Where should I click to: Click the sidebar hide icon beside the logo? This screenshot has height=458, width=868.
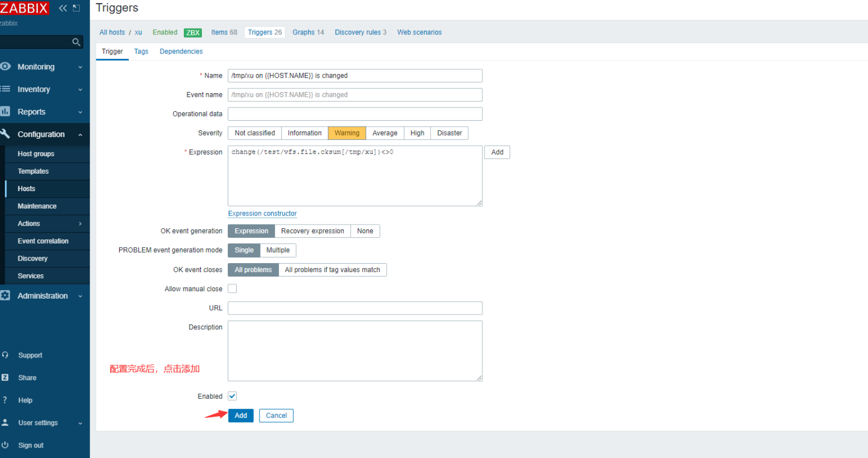(x=76, y=8)
